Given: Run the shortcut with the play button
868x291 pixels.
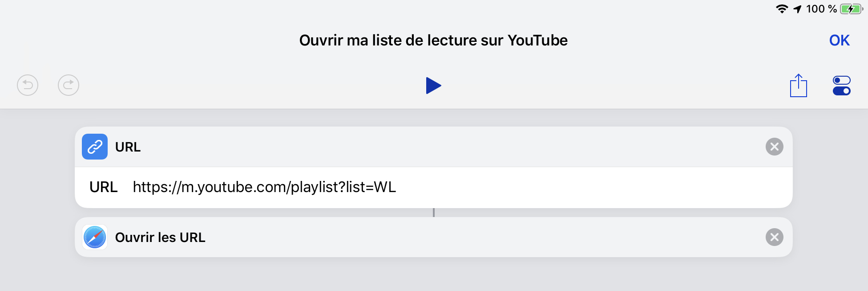Looking at the screenshot, I should (433, 86).
